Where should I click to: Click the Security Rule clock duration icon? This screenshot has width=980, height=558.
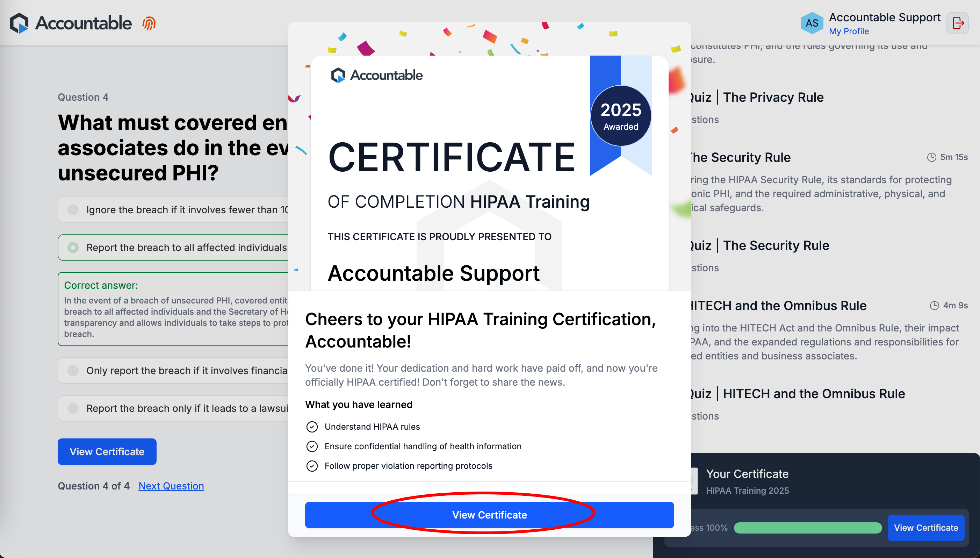tap(931, 157)
